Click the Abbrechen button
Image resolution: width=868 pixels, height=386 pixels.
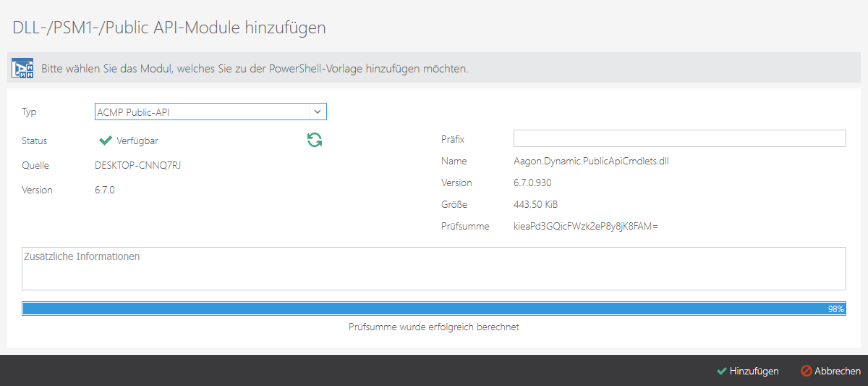click(x=831, y=371)
